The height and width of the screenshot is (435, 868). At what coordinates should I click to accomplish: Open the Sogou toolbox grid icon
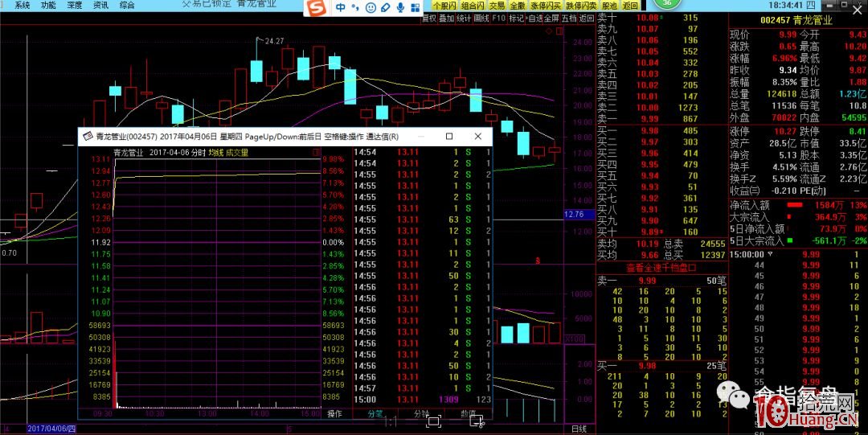point(415,8)
